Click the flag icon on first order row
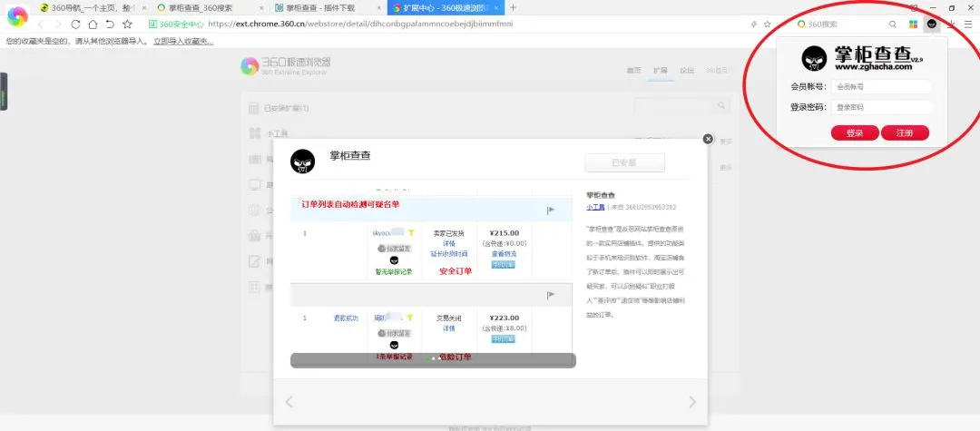980x431 pixels. pyautogui.click(x=551, y=210)
